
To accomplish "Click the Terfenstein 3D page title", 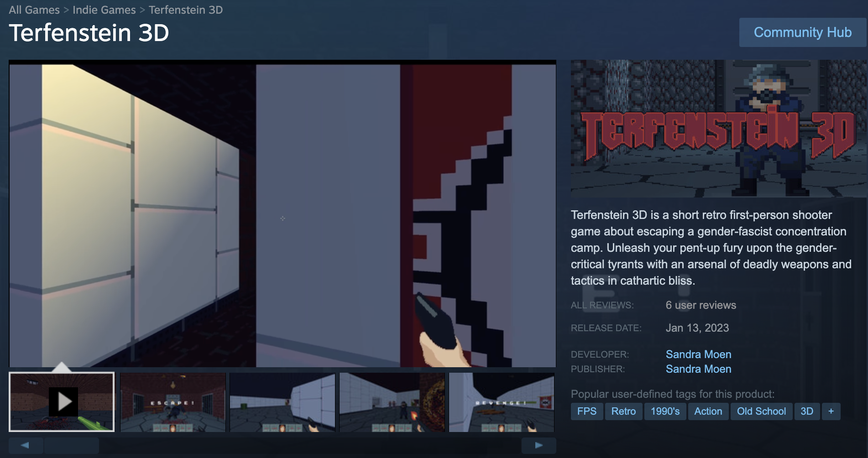I will (x=89, y=33).
